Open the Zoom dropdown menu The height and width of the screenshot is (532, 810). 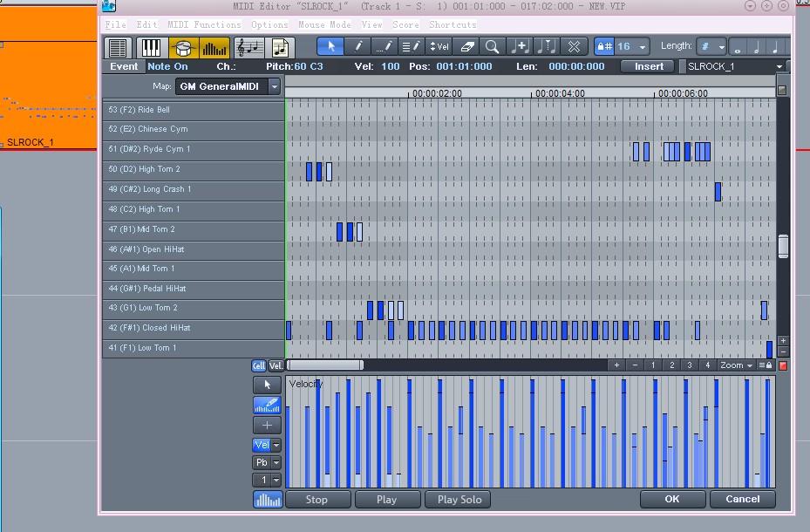[x=737, y=365]
